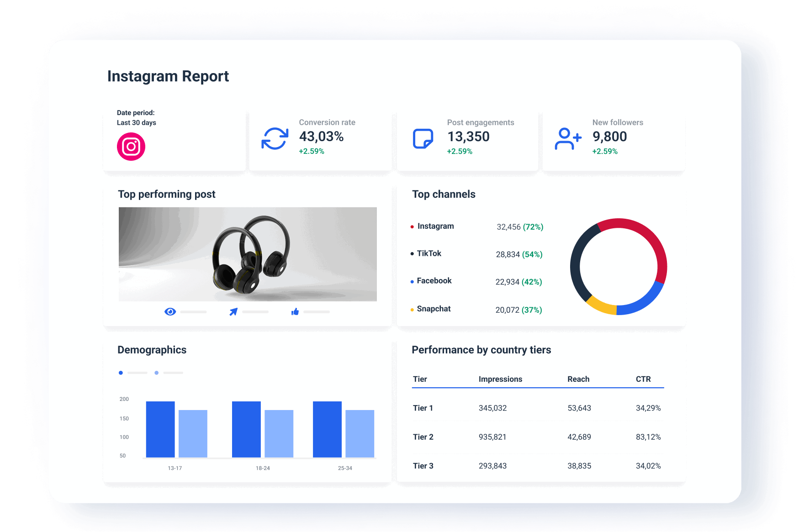The height and width of the screenshot is (532, 804).
Task: Click the thumbs-up likes icon
Action: click(296, 311)
